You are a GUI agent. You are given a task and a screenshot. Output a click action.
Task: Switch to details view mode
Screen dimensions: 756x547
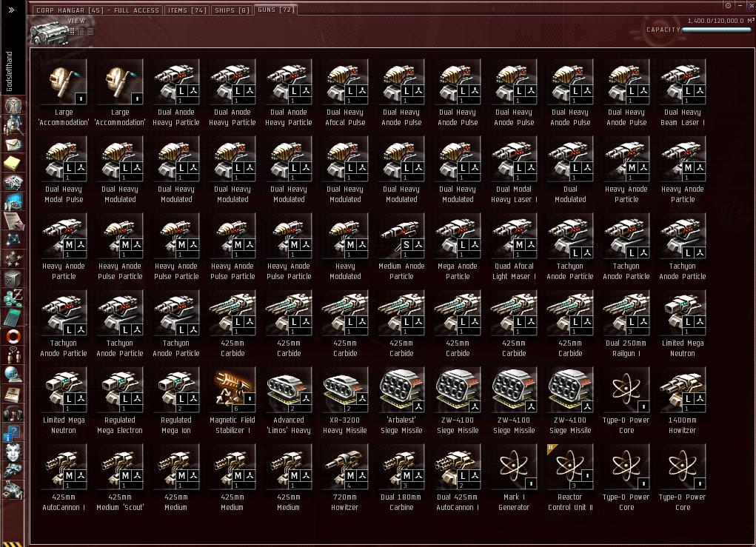[x=81, y=31]
